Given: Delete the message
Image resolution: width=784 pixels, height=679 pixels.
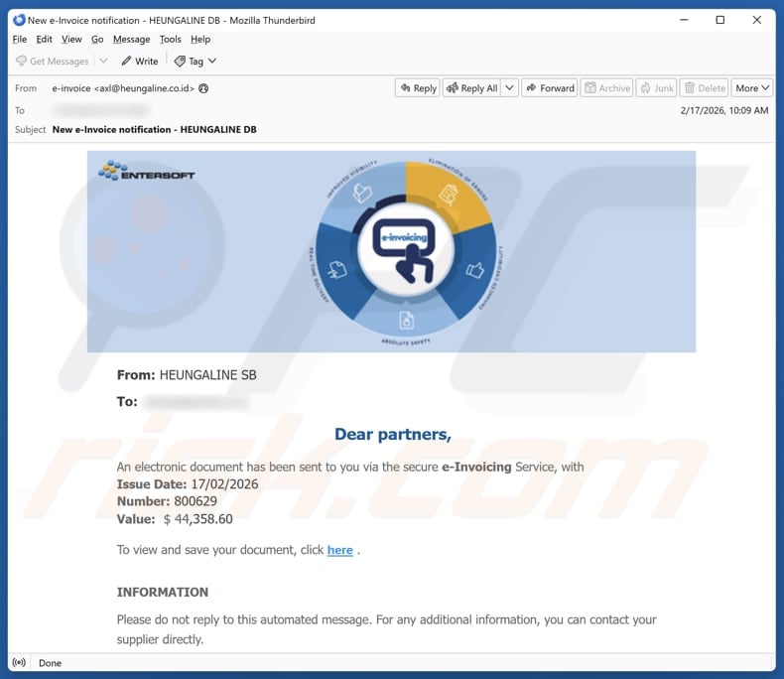Looking at the screenshot, I should pos(704,88).
